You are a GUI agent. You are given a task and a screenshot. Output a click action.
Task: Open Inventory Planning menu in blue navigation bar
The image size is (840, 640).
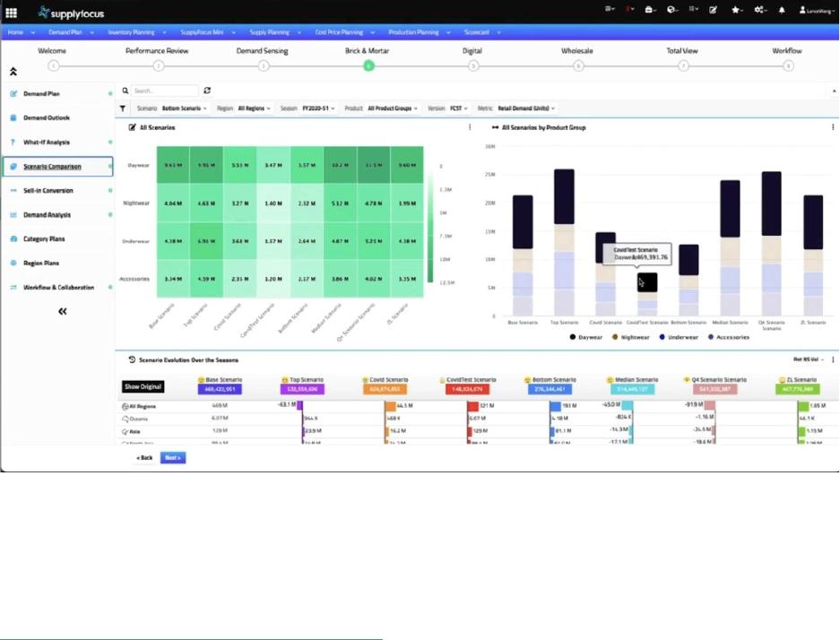click(x=137, y=32)
